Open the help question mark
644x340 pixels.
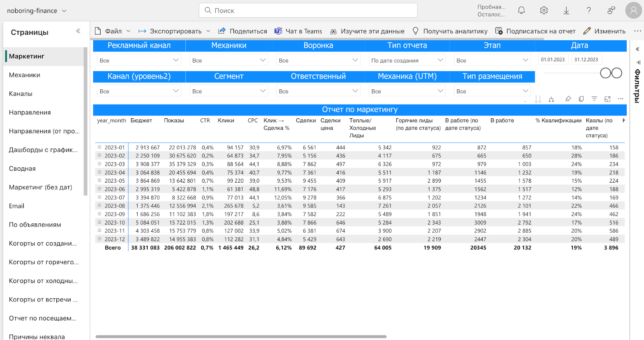(588, 10)
